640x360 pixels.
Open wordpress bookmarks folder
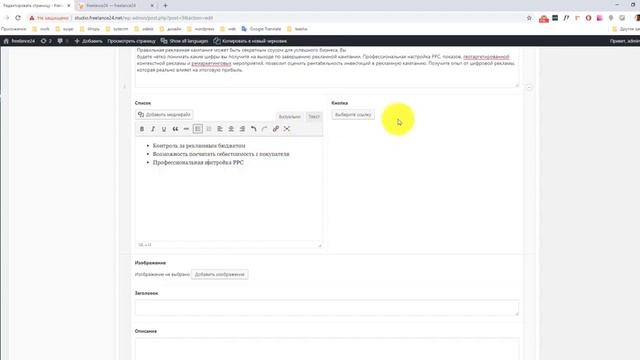[200, 29]
